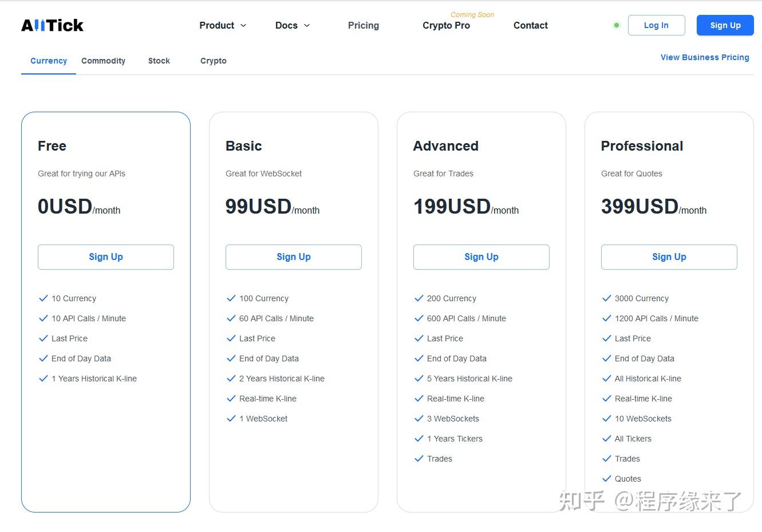Click checkmark beside 1 WebSocket feature
Screen dimensions: 762x532
[x=231, y=419]
